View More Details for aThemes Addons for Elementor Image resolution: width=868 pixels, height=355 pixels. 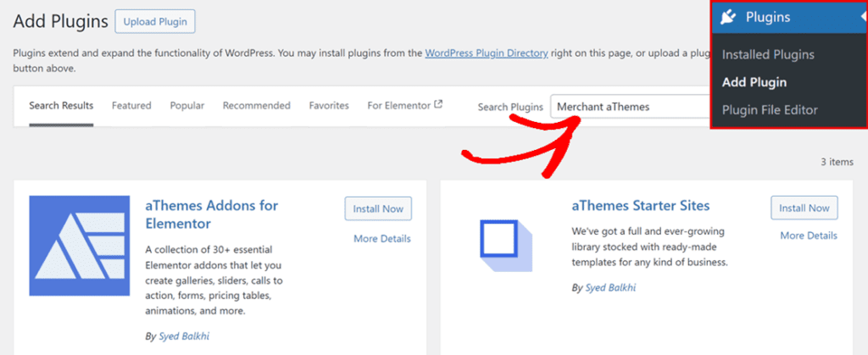point(381,239)
